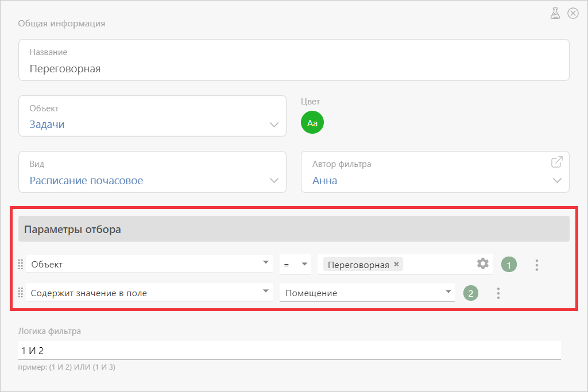
Task: Open the Помещение field dropdown
Action: (367, 293)
